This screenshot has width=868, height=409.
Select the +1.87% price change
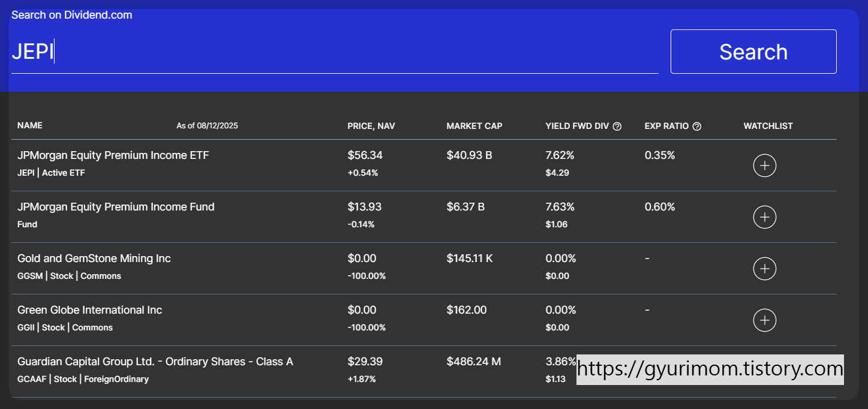[362, 379]
